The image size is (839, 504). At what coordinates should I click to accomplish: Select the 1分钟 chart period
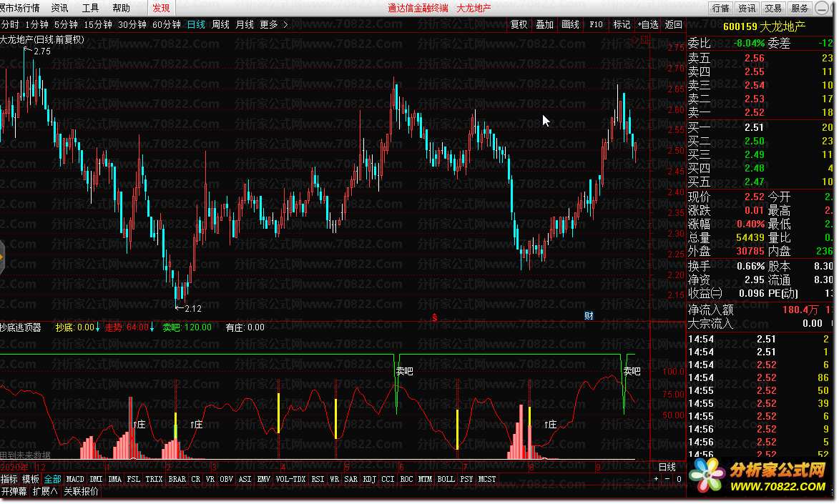(37, 24)
